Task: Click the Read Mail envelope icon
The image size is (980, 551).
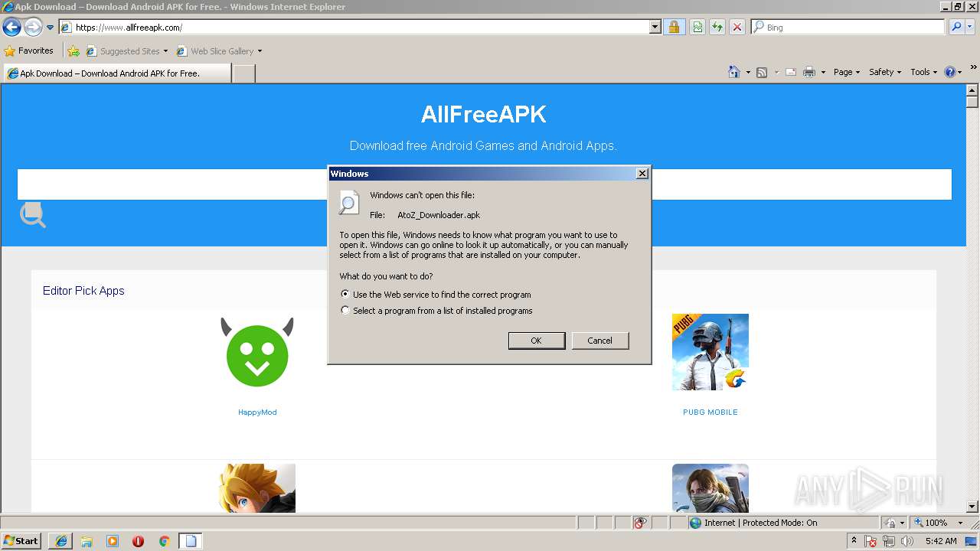Action: pos(790,72)
